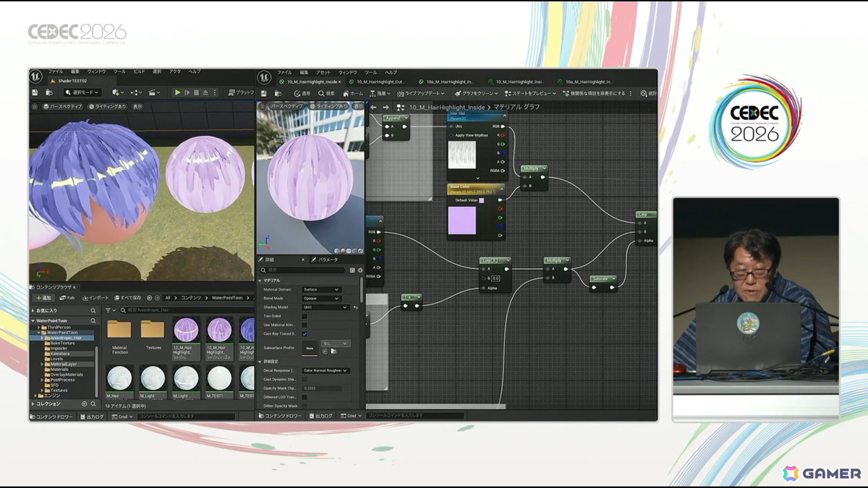Click the ホーム home button in material editor
Screen dimensions: 868x488
353,93
